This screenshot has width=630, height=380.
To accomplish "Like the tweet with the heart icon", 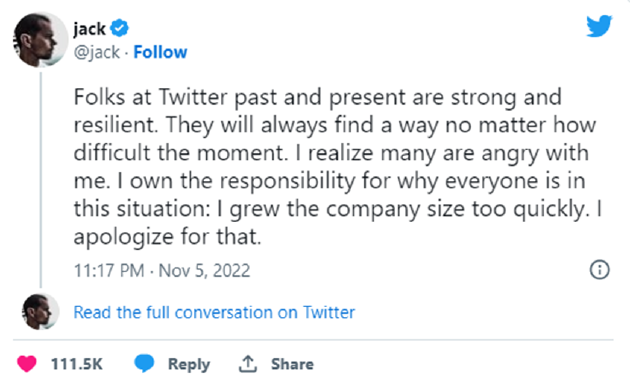I will pos(27,364).
